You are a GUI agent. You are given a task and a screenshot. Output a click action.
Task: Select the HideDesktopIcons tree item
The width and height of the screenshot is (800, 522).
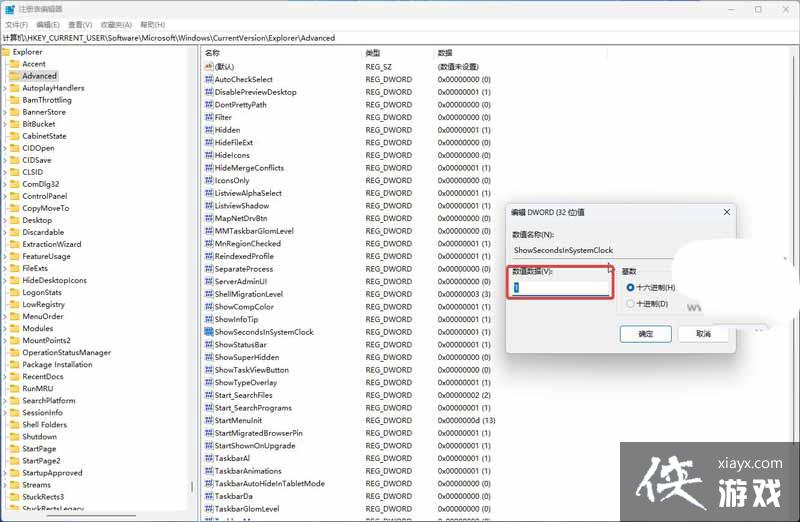coord(54,280)
